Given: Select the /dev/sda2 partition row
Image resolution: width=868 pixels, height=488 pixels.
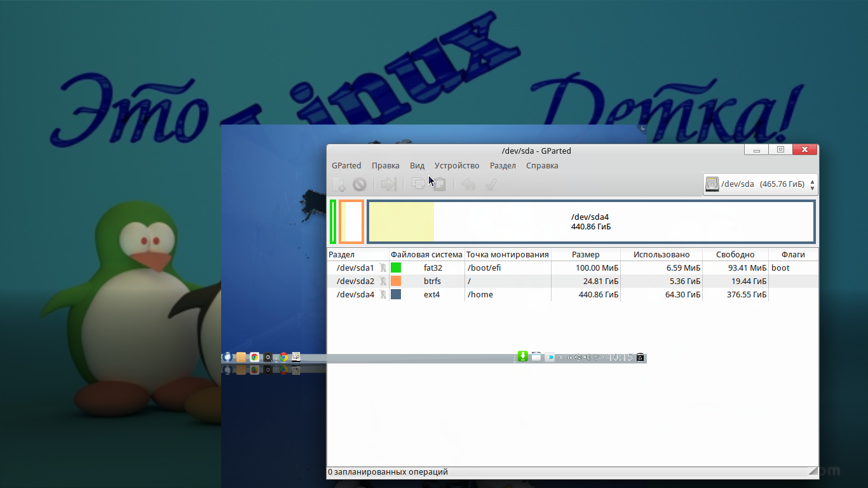Looking at the screenshot, I should [x=573, y=281].
